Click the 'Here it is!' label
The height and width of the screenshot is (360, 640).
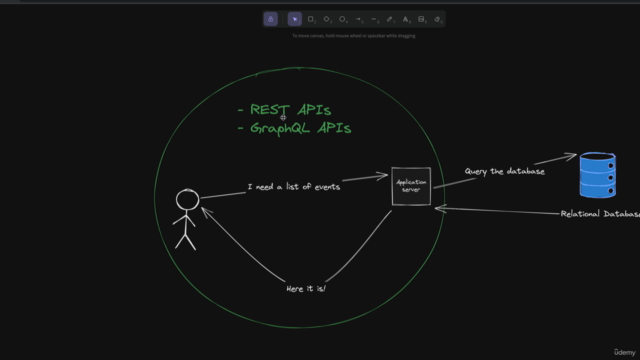pos(306,289)
